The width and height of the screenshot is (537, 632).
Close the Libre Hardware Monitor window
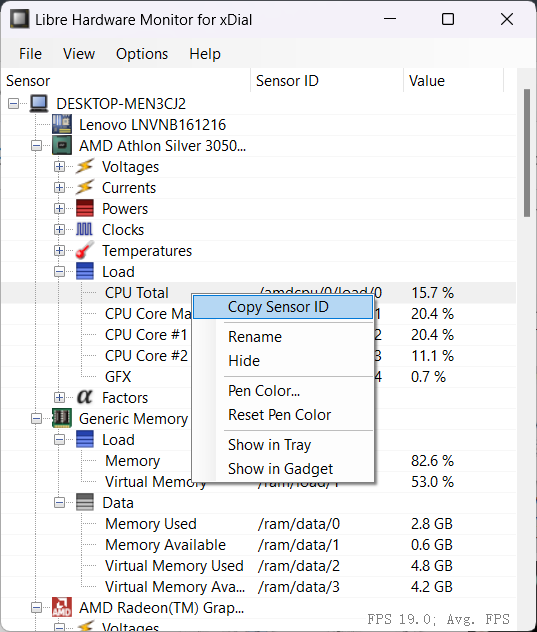coord(507,19)
